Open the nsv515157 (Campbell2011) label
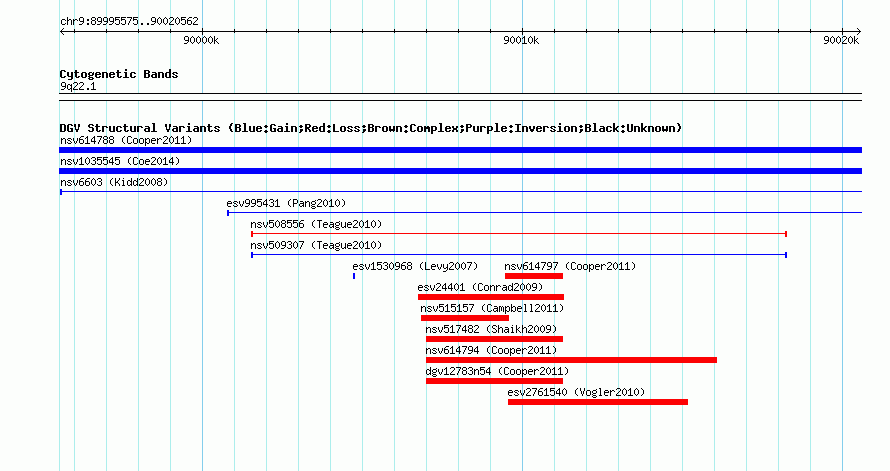This screenshot has width=890, height=471. (x=492, y=308)
